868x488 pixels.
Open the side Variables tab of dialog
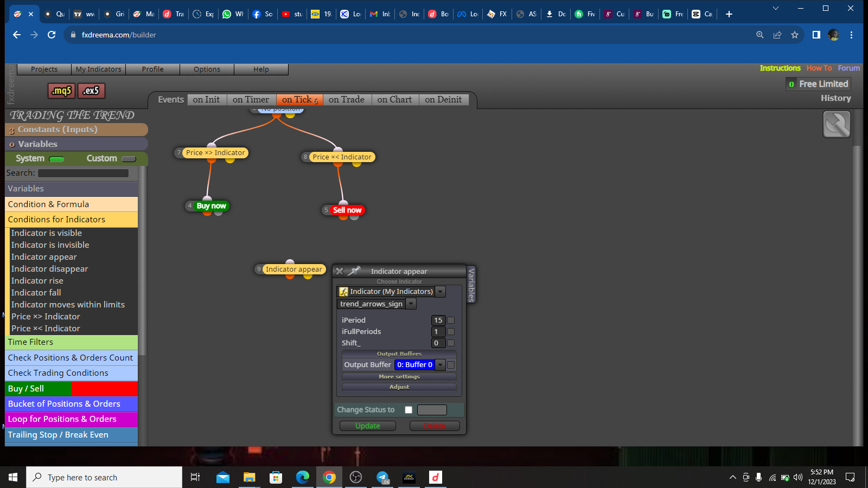point(471,285)
